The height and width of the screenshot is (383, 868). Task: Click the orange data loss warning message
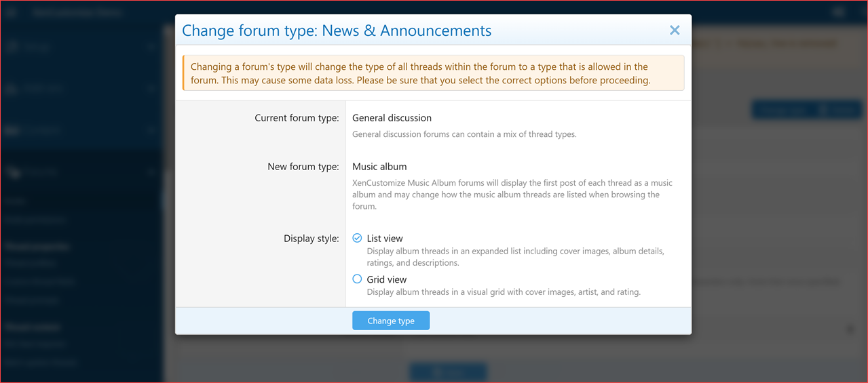(x=433, y=73)
